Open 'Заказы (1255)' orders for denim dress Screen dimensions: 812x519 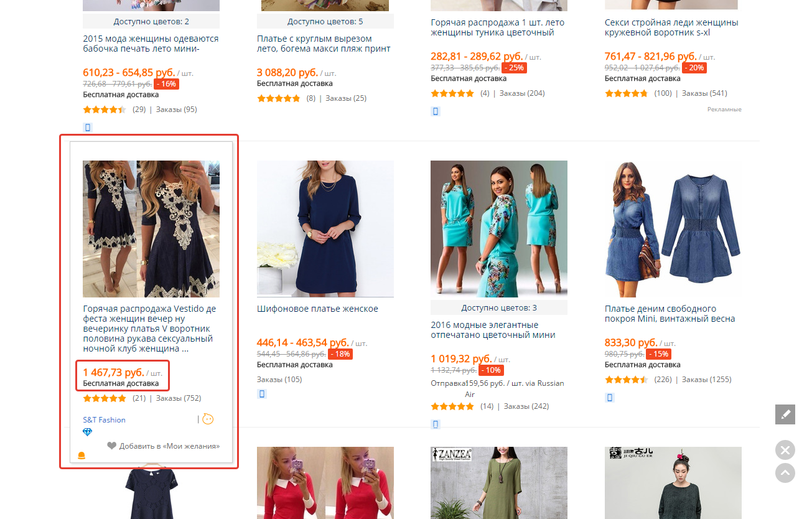(x=706, y=380)
